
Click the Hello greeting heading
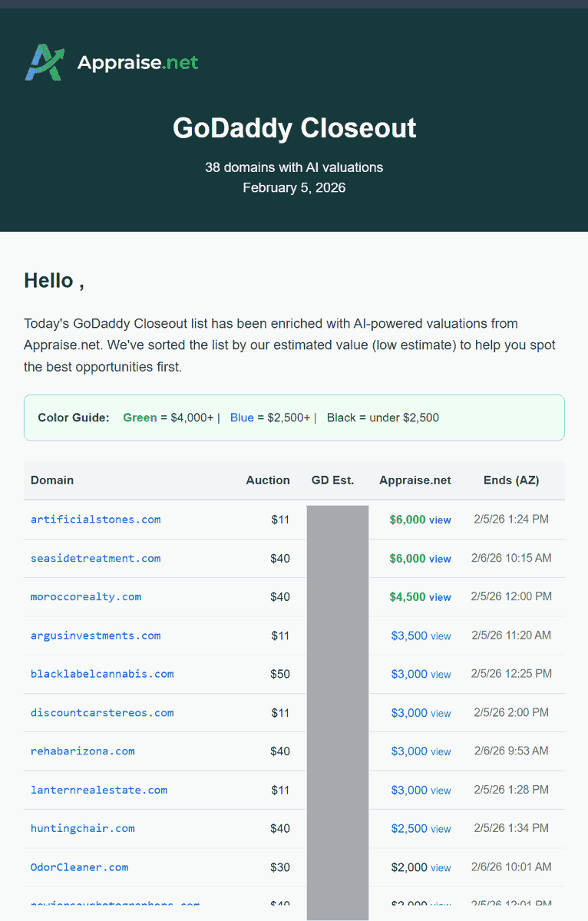tap(54, 280)
